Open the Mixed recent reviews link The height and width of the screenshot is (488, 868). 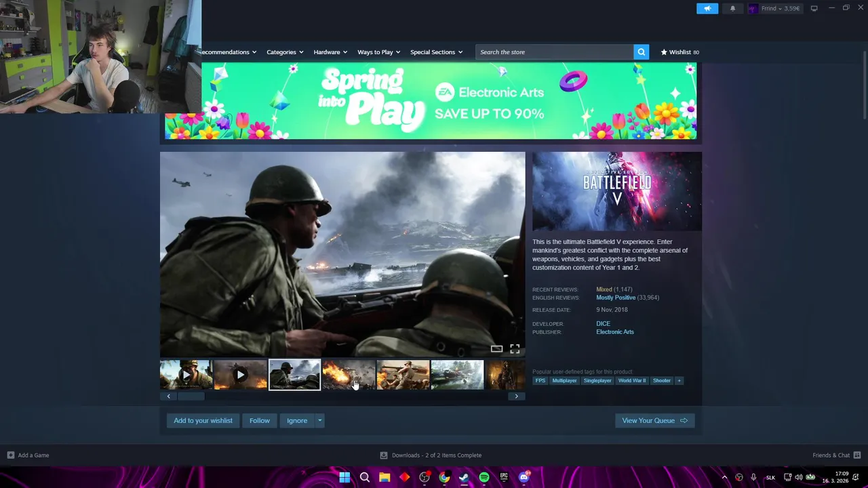tap(604, 289)
